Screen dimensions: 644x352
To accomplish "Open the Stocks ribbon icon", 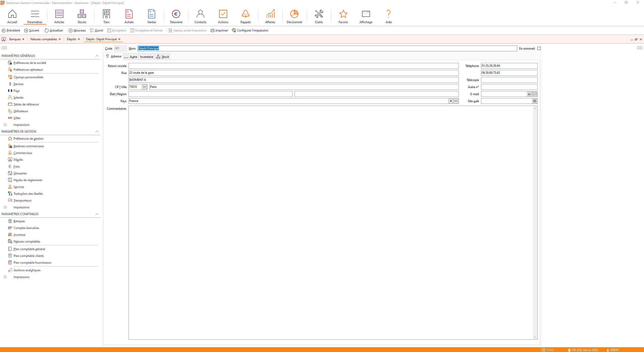I will [x=82, y=17].
